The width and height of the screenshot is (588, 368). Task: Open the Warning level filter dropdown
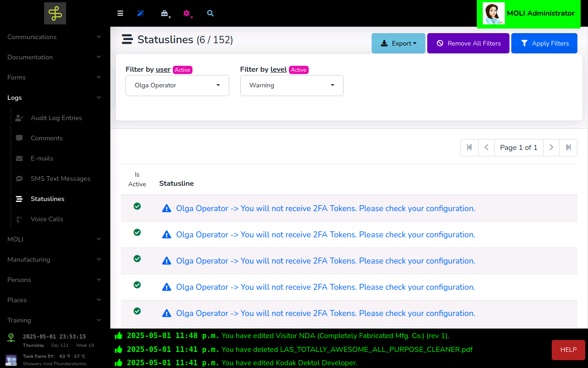(292, 86)
